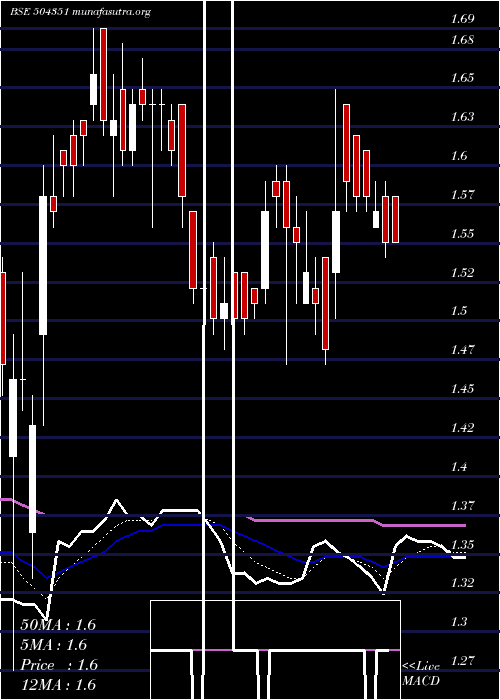This screenshot has width=500, height=700.
Task: Click the 1.42 price axis label
Action: [462, 428]
